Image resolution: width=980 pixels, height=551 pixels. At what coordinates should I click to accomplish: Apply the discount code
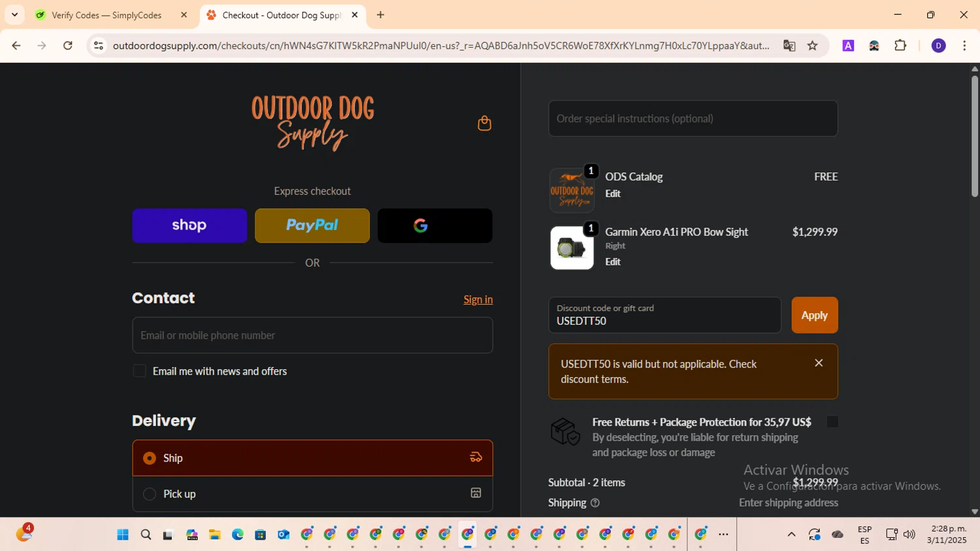coord(815,315)
